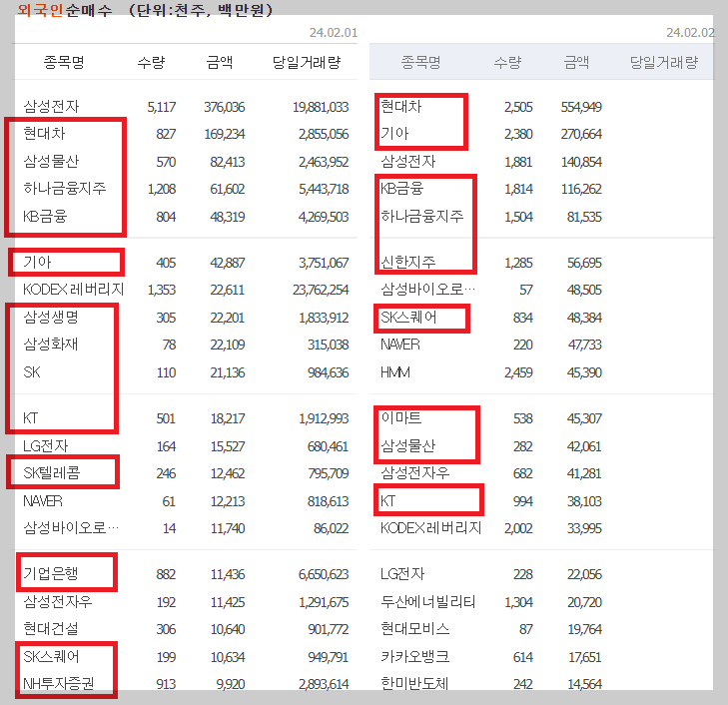Click SK스퀘어 with amount 10,634

pyautogui.click(x=51, y=656)
